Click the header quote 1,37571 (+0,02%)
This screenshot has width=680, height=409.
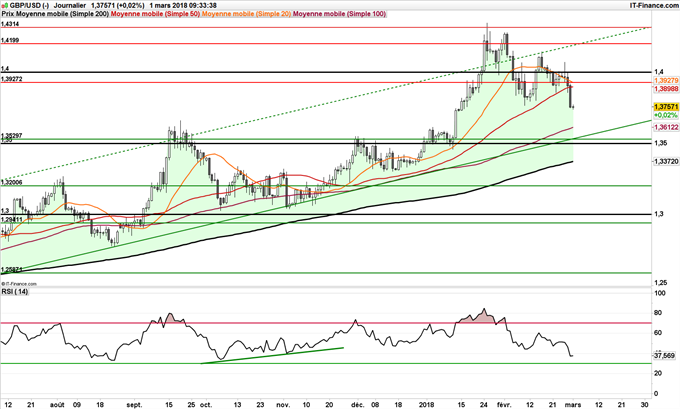click(x=118, y=6)
